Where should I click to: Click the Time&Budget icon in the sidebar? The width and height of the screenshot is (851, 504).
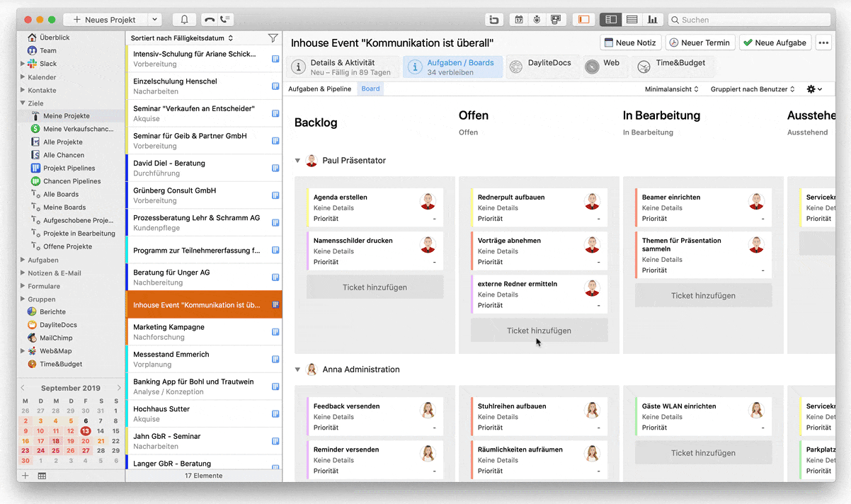32,364
